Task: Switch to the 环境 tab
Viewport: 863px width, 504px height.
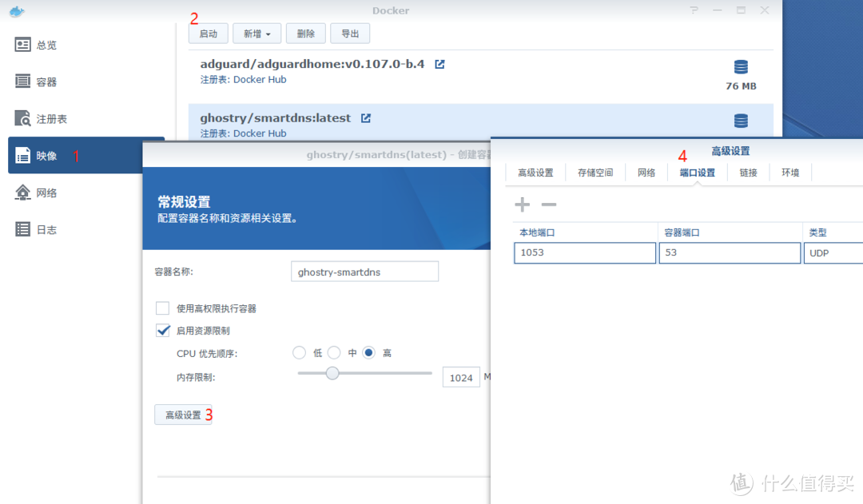Action: (790, 173)
